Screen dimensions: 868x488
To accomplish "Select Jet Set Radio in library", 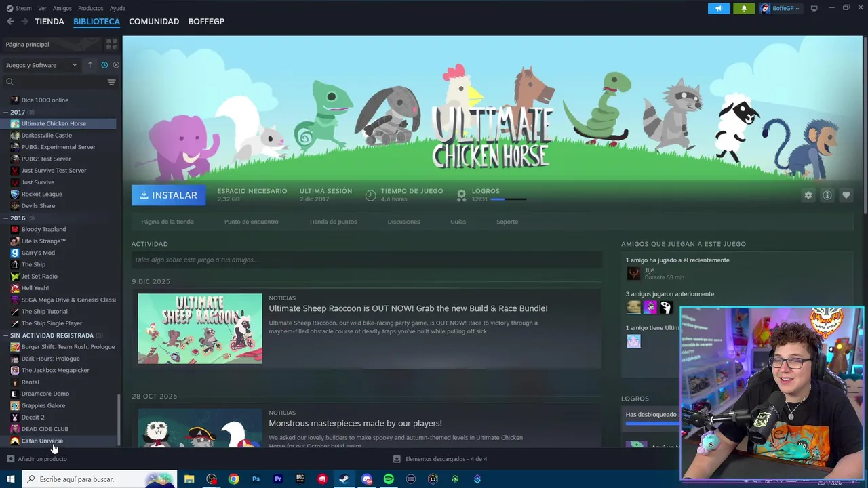I will (x=60, y=276).
